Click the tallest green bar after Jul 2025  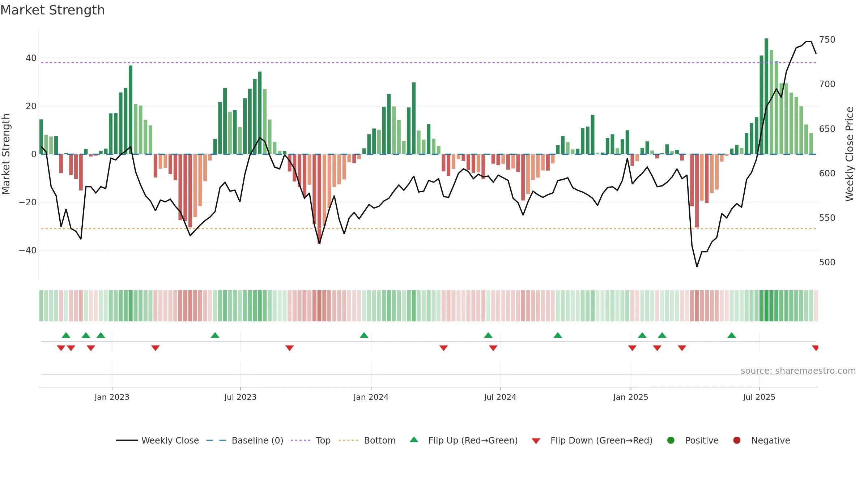[766, 96]
